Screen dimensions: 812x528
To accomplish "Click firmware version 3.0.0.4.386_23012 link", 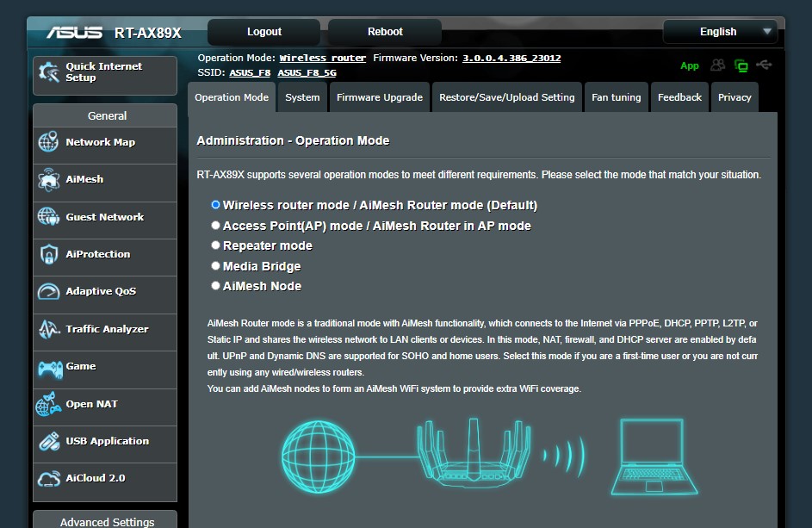I will pyautogui.click(x=511, y=58).
